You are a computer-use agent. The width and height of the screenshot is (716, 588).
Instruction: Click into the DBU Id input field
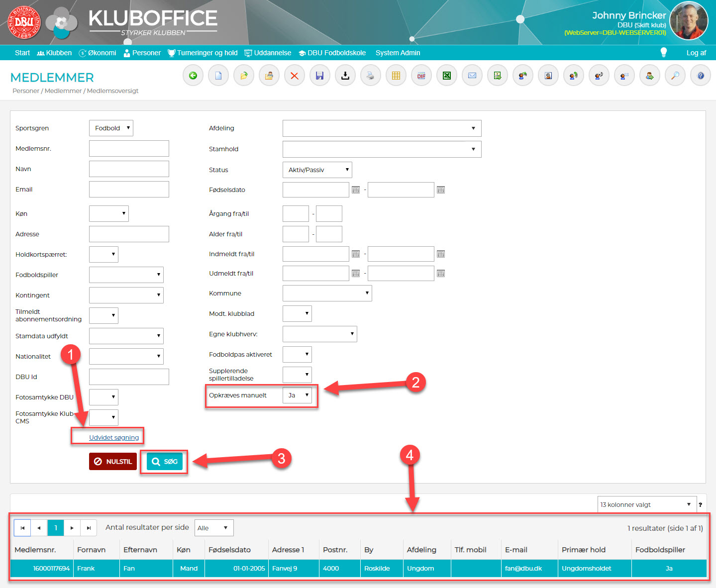pyautogui.click(x=129, y=377)
